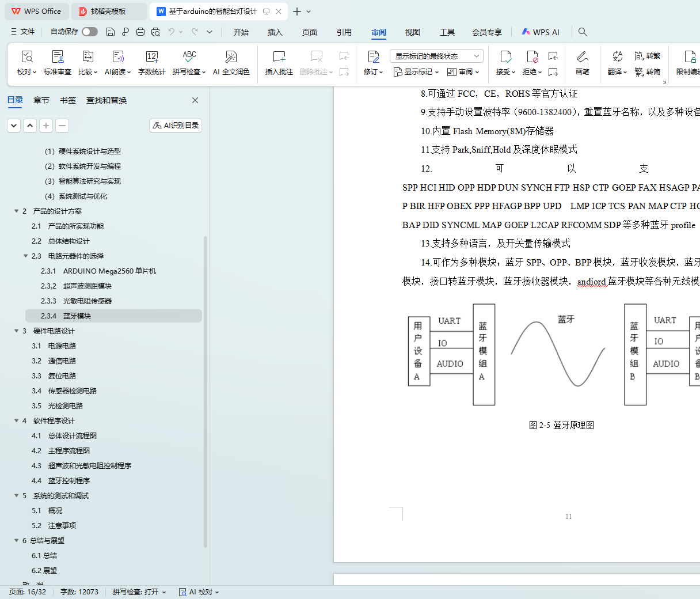Screen dimensions: 700x599
Task: Open the 书签 navigation pane tab
Action: 68,100
